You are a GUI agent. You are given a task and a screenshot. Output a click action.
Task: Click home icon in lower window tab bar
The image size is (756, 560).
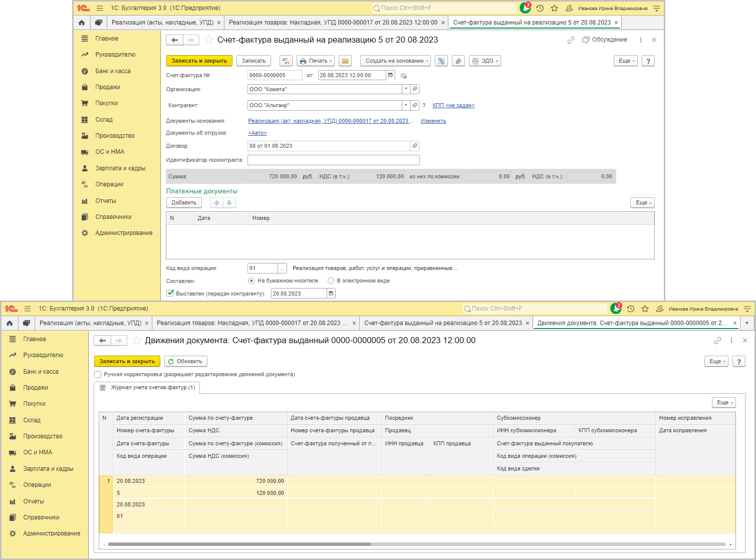point(10,323)
